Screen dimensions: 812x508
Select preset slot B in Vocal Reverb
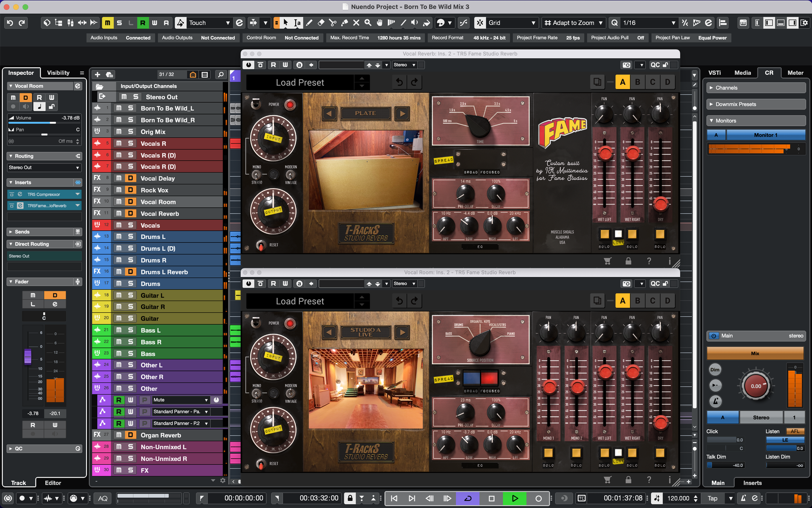click(x=638, y=82)
